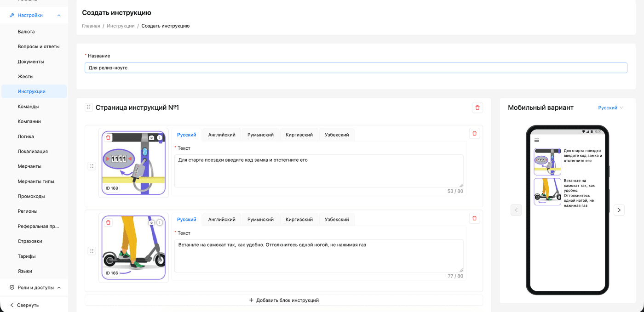The width and height of the screenshot is (644, 312).
Task: Collapse the Настройки sidebar section
Action: pos(59,15)
